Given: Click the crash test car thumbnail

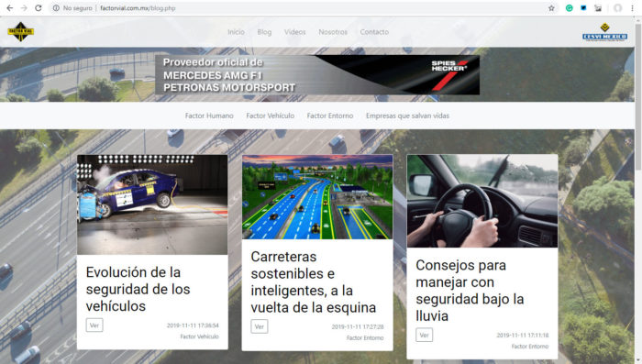Looking at the screenshot, I should [152, 204].
